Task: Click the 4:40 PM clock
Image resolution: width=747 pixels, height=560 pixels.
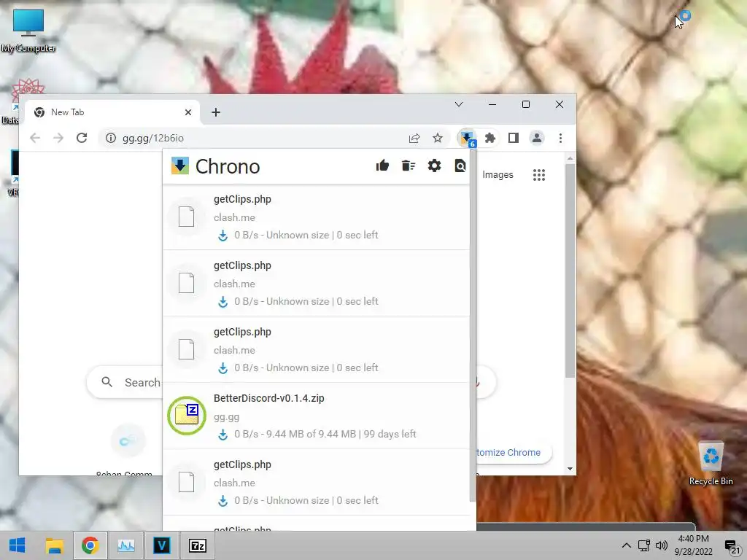Action: (693, 539)
